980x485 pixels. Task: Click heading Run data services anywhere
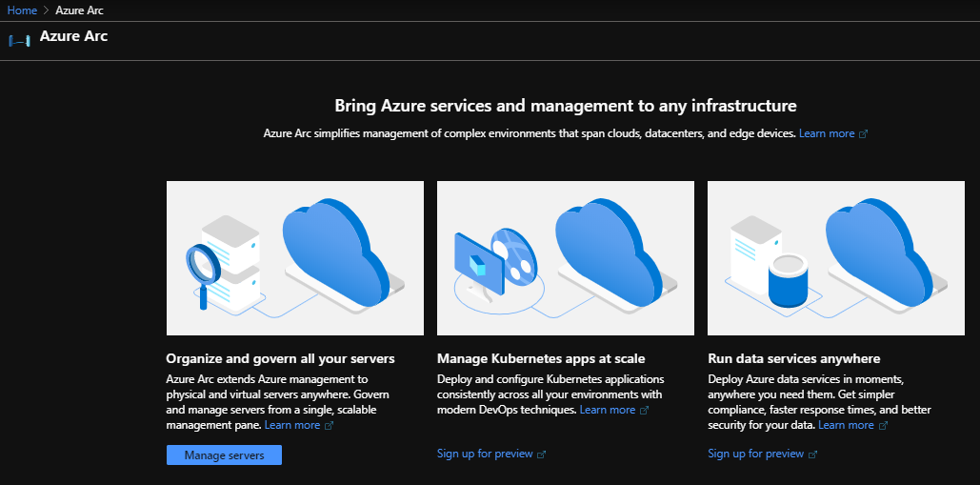pyautogui.click(x=794, y=359)
